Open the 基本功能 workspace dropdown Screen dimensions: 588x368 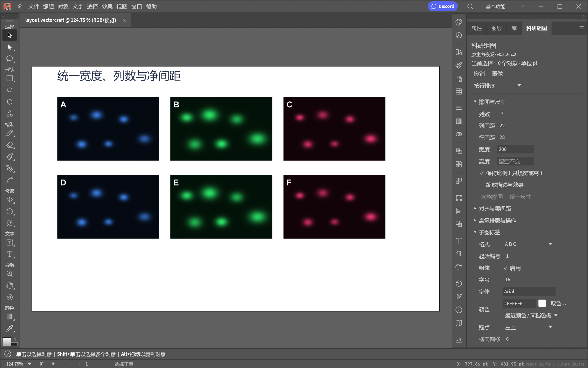point(504,6)
